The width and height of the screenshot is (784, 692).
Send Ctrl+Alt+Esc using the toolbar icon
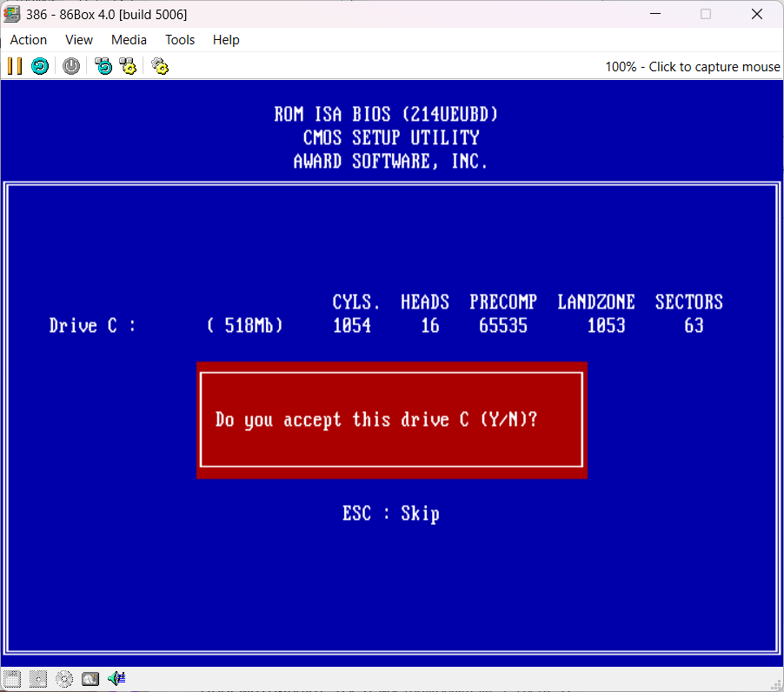pos(128,66)
